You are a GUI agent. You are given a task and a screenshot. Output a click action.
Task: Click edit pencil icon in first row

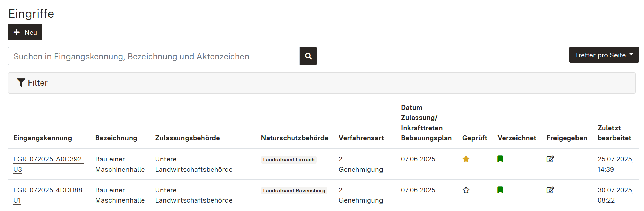(550, 159)
